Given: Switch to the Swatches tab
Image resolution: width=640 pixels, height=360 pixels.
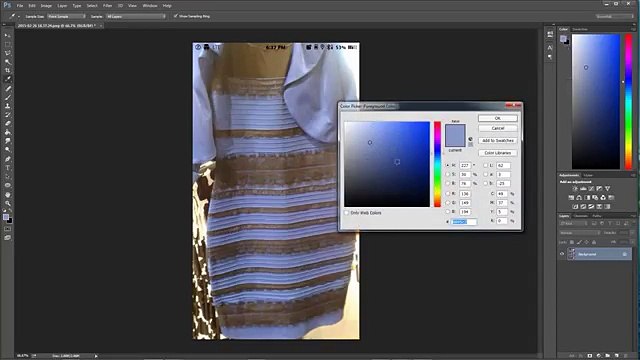Looking at the screenshot, I should [580, 29].
